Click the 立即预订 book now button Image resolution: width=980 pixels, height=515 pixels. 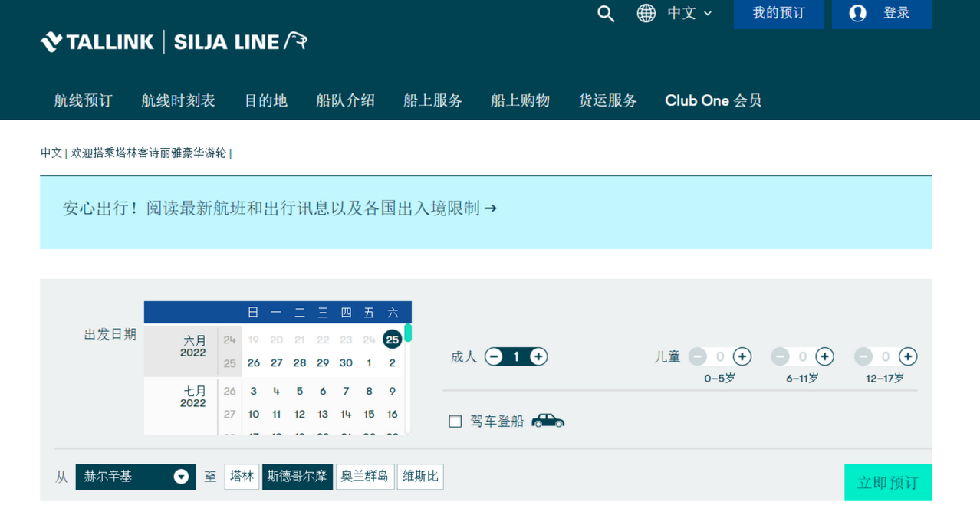[888, 483]
